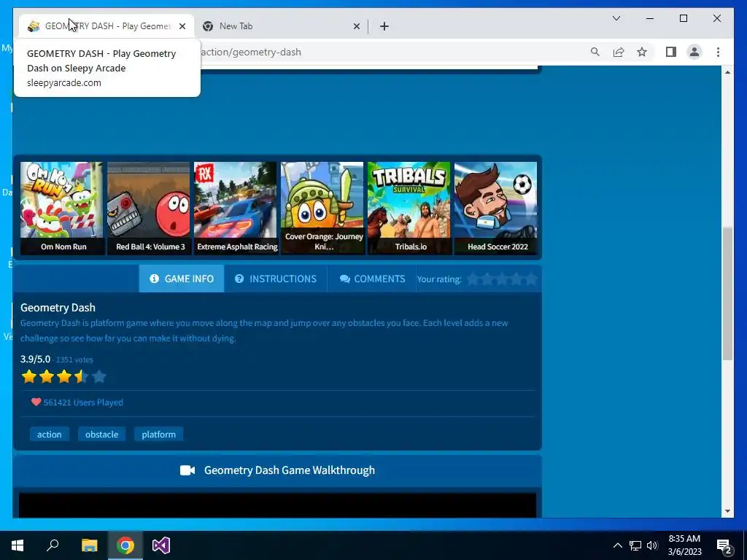The image size is (747, 560).
Task: Click the fifth gray star of the average rating
Action: (99, 377)
